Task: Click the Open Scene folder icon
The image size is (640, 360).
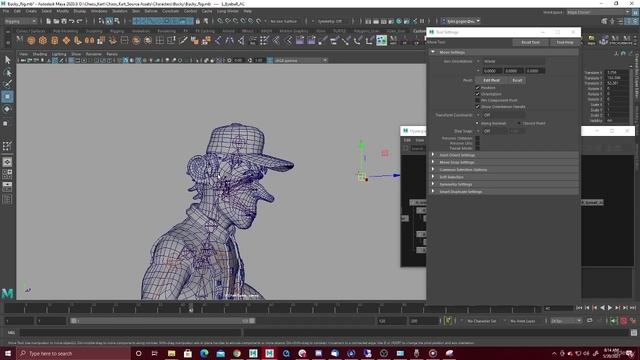Action: pos(56,21)
